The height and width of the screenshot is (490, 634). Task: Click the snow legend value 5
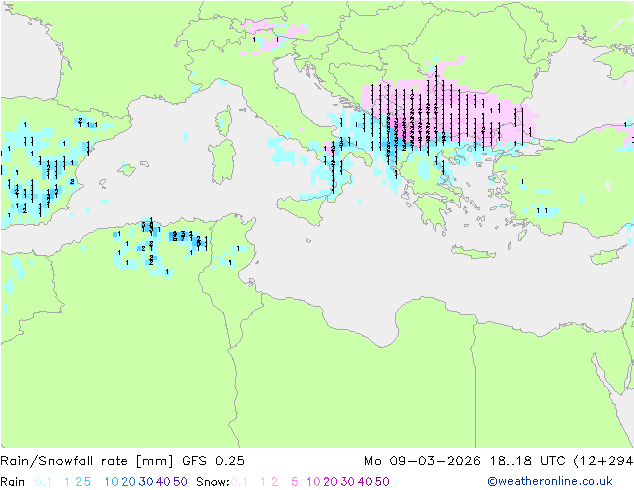(x=295, y=482)
